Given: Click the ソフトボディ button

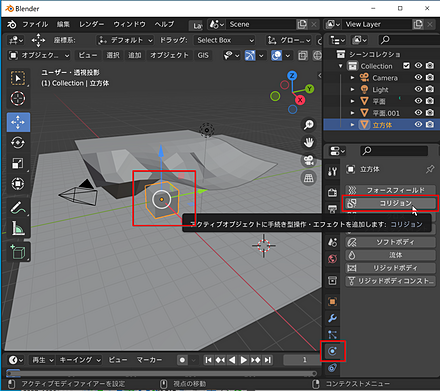Looking at the screenshot, I should [390, 242].
